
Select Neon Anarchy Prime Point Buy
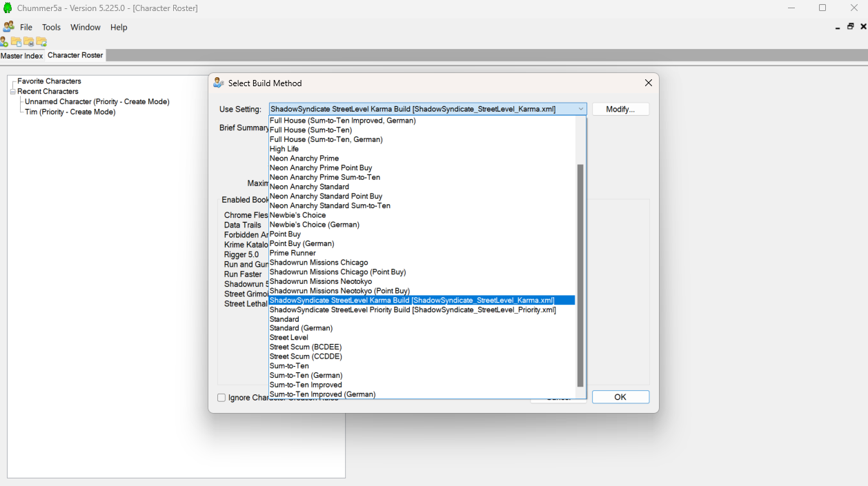[x=422, y=168]
